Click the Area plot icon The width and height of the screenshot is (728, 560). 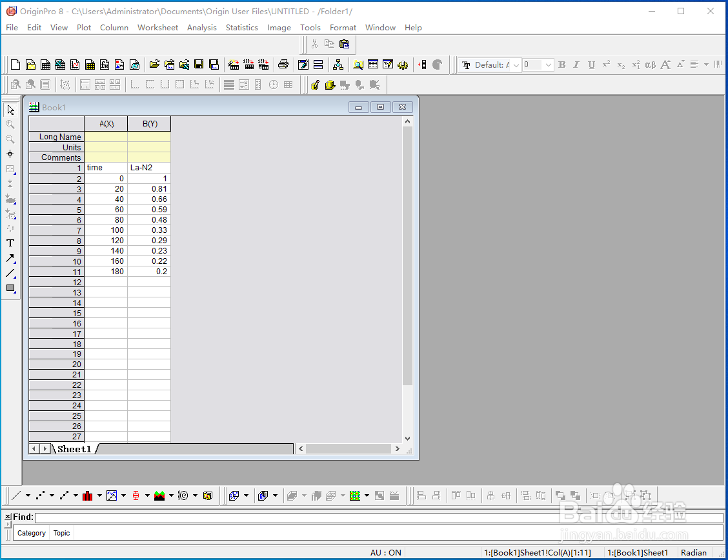click(x=159, y=495)
